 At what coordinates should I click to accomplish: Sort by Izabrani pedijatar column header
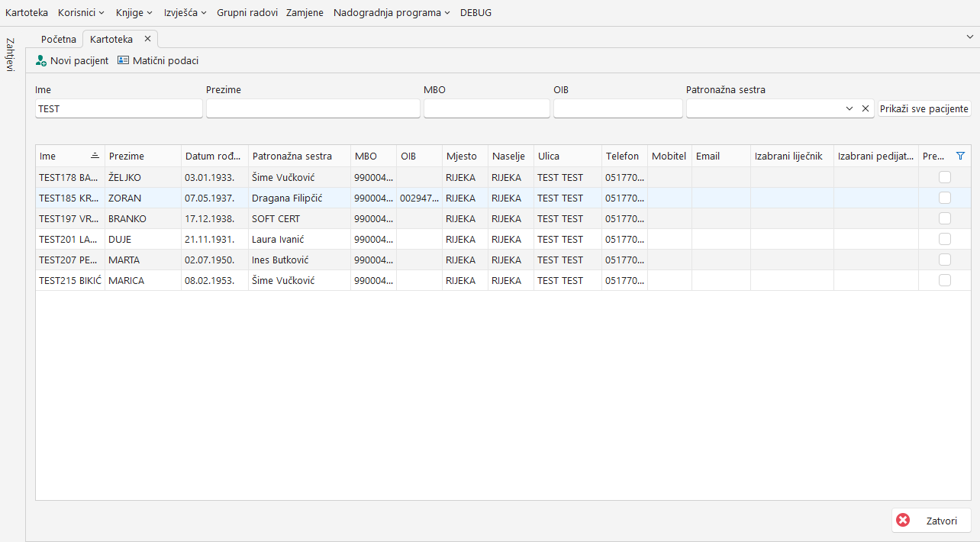(876, 156)
